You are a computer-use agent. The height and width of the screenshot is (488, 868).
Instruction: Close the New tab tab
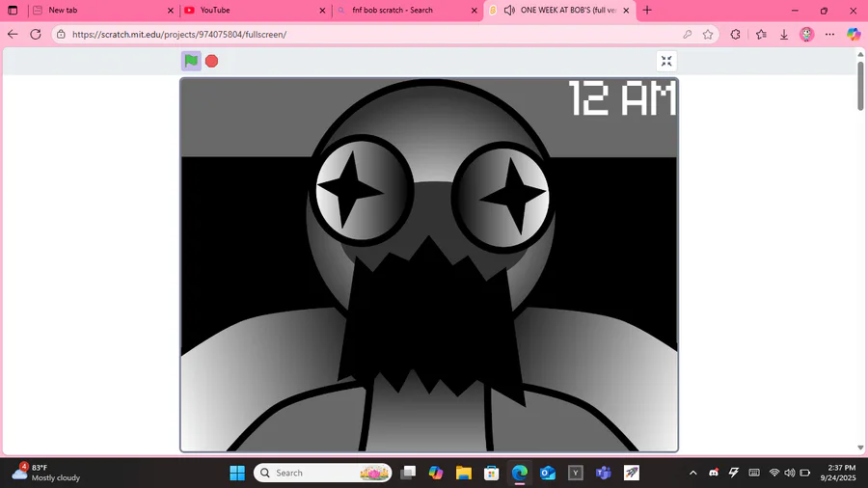click(171, 10)
